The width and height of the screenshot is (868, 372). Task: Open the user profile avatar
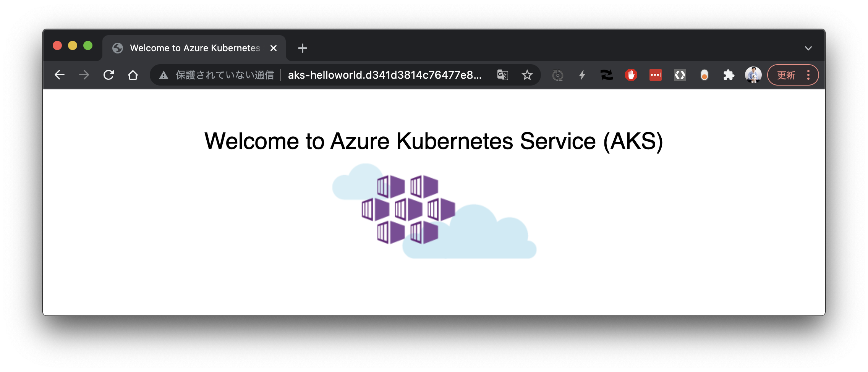[753, 75]
